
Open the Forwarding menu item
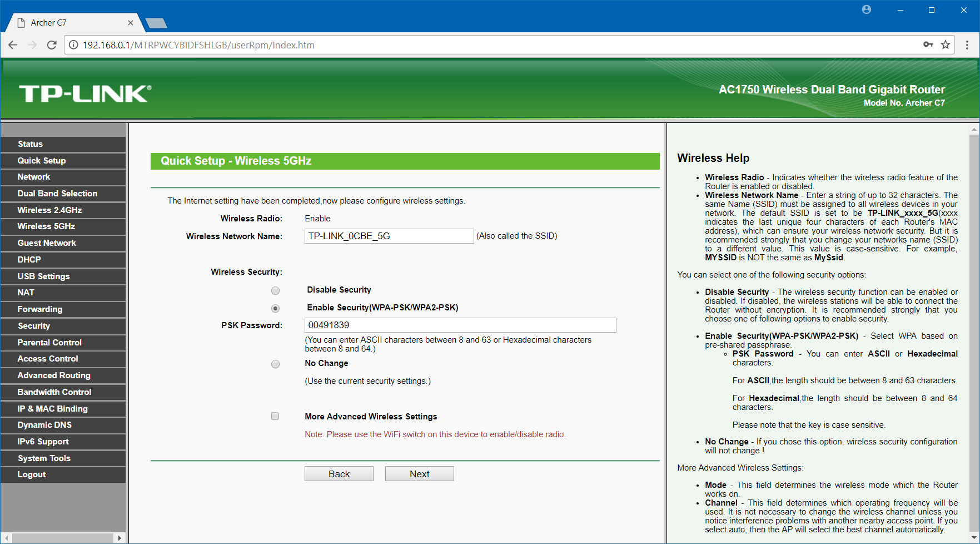click(63, 309)
